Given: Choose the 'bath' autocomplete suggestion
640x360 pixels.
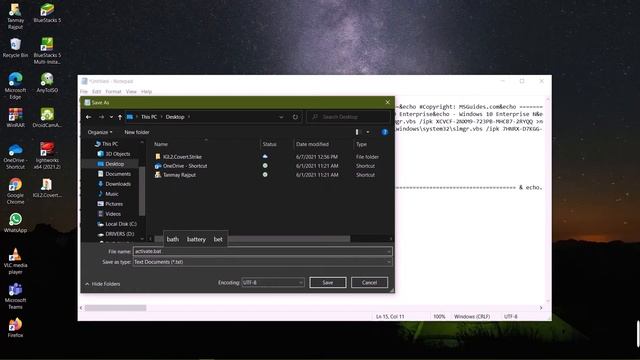Looking at the screenshot, I should (x=173, y=239).
